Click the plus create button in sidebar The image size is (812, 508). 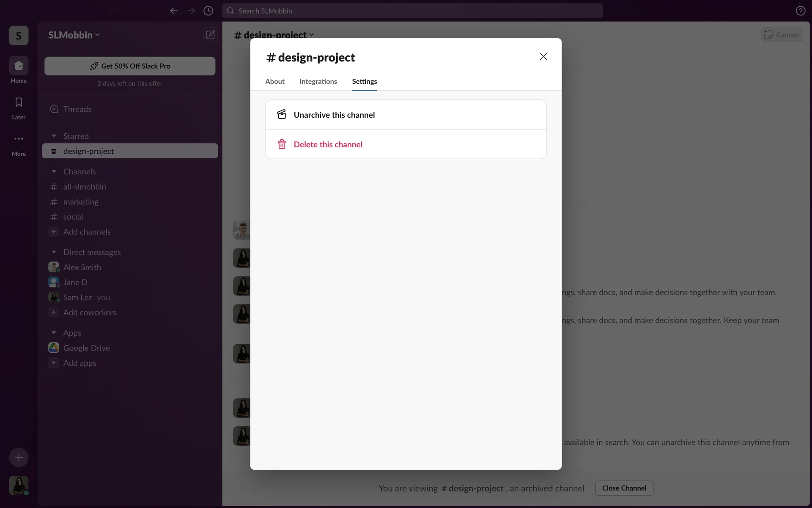coord(19,457)
